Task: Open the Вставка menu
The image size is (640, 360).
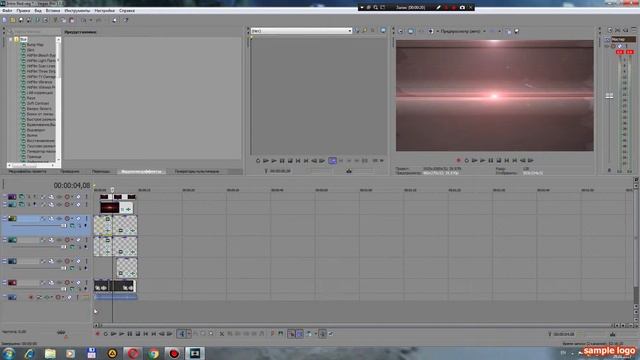Action: 53,11
